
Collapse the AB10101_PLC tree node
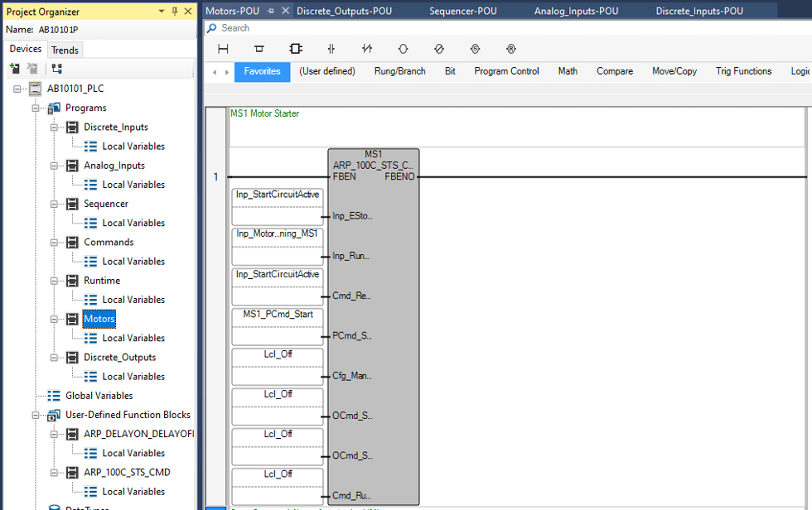[17, 89]
